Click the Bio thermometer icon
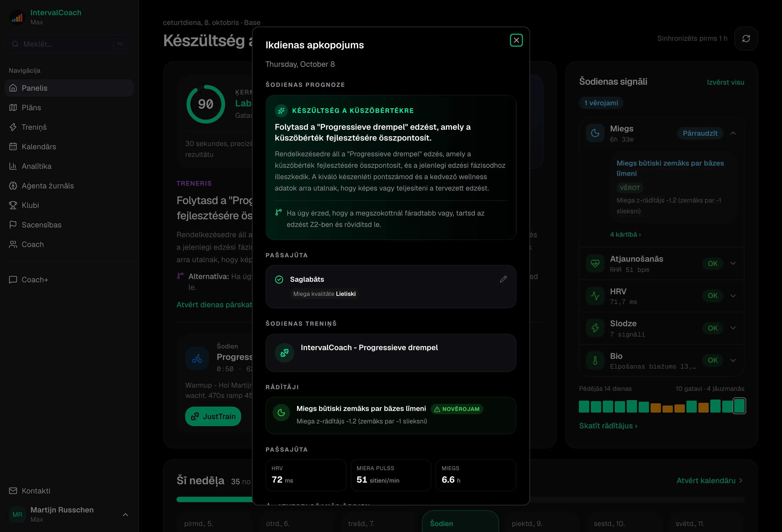 click(595, 360)
